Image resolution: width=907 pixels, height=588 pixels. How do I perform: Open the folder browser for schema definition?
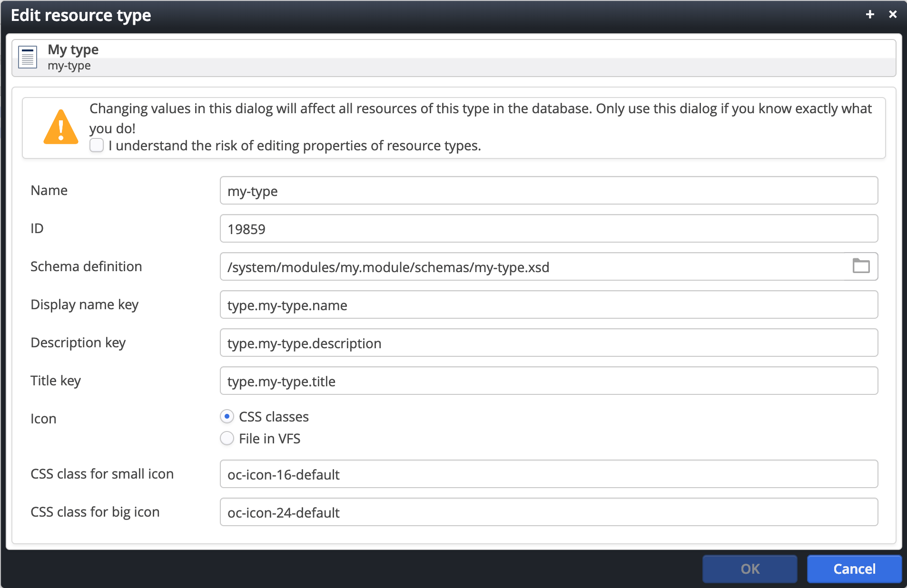862,266
